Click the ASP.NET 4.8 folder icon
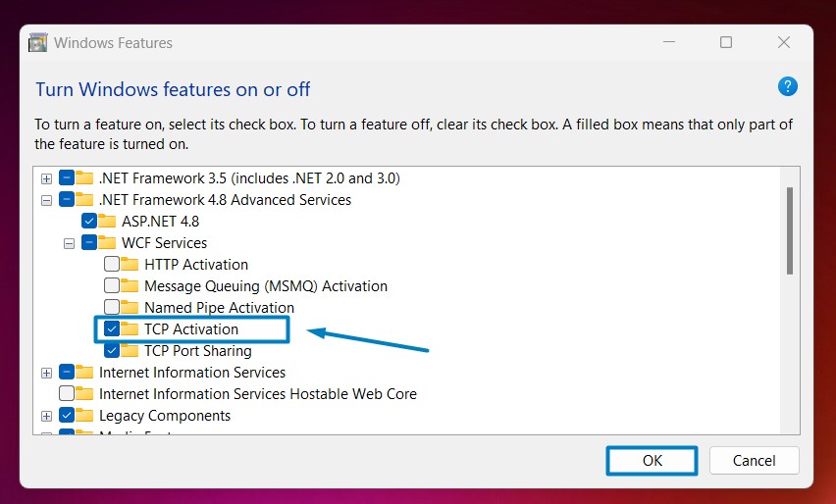This screenshot has width=836, height=504. click(x=107, y=221)
